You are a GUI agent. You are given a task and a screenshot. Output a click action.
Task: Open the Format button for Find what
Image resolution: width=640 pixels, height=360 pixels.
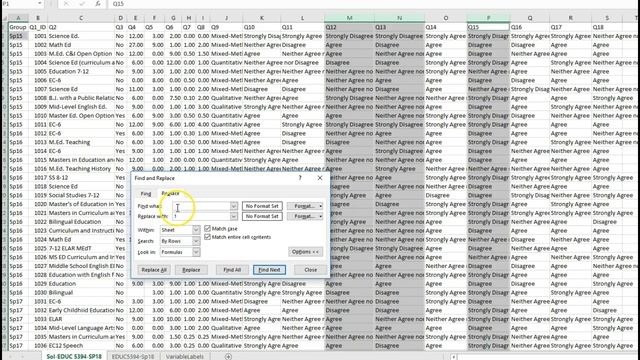click(305, 206)
